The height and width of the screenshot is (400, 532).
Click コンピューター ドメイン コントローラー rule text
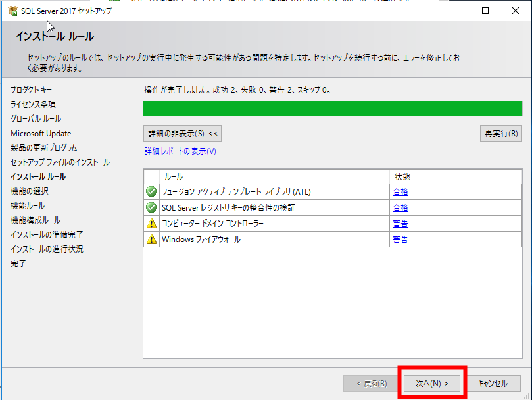(212, 224)
